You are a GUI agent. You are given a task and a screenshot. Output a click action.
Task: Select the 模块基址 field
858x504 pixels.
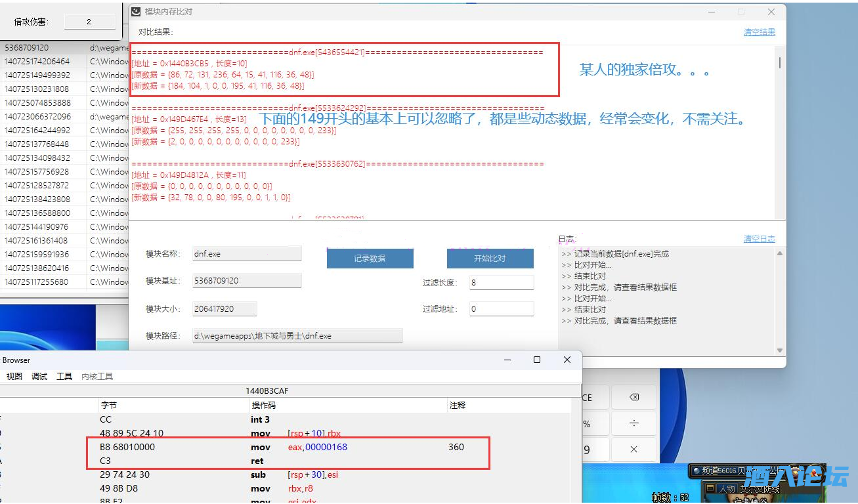pos(247,280)
